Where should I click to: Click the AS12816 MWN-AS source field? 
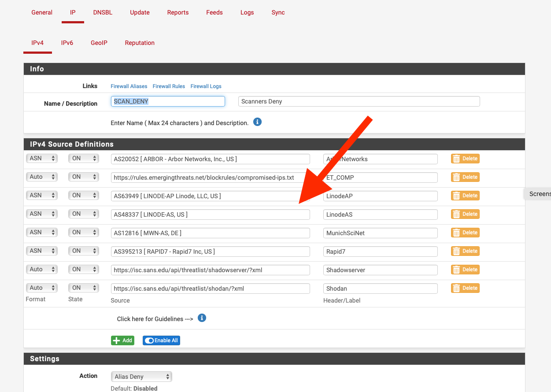211,233
